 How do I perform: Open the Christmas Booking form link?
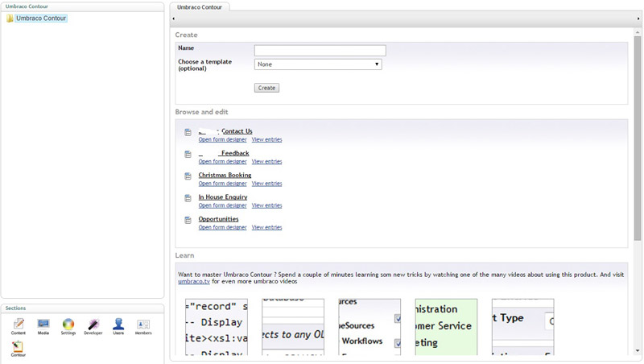coord(225,175)
